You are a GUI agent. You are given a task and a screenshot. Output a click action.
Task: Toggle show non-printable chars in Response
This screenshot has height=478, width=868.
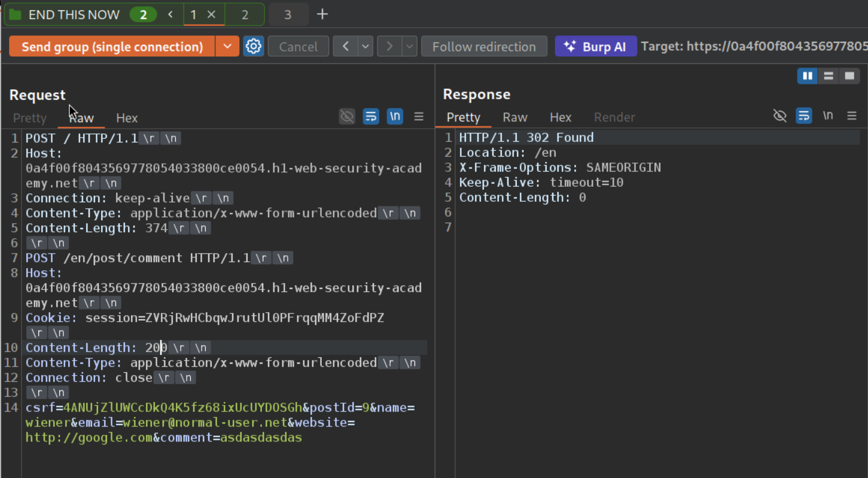(x=828, y=116)
